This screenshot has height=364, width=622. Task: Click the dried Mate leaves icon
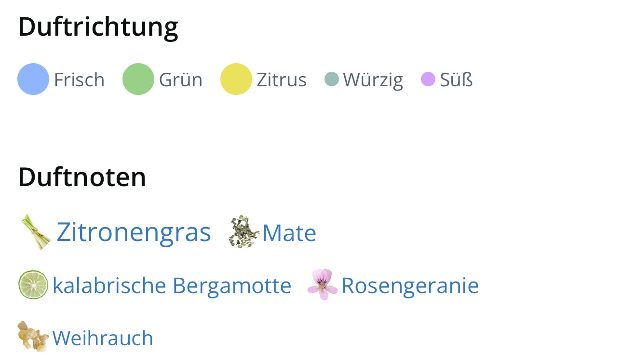tap(244, 232)
